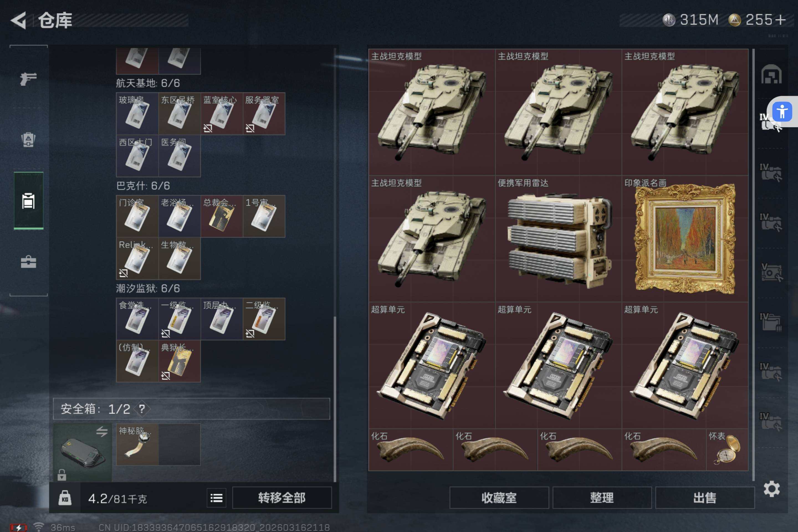Click the 转移全部 button
This screenshot has height=532, width=798.
(282, 498)
